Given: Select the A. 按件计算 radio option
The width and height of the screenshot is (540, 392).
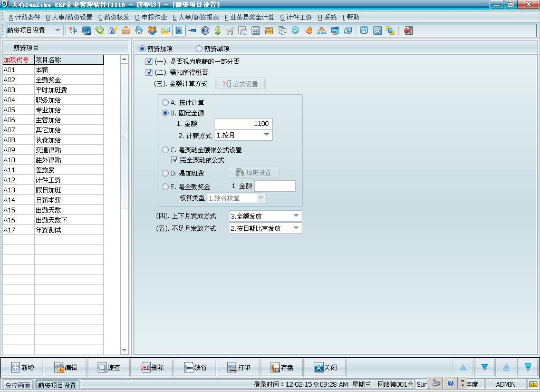Looking at the screenshot, I should (x=166, y=103).
